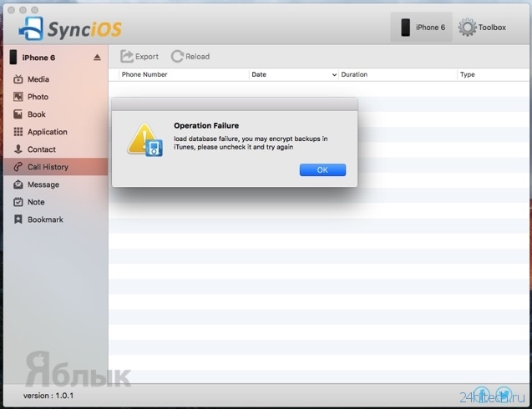Click OK in the Operation Failure dialog
Image resolution: width=532 pixels, height=409 pixels.
[x=322, y=170]
